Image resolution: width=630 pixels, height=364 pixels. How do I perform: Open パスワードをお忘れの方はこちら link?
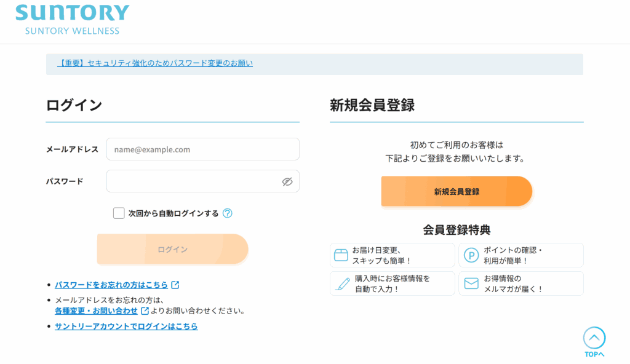point(111,285)
